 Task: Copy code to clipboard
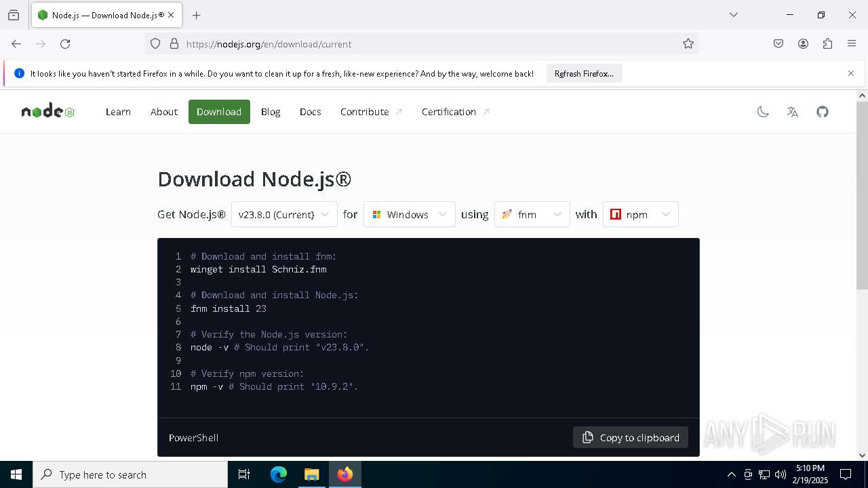click(631, 437)
